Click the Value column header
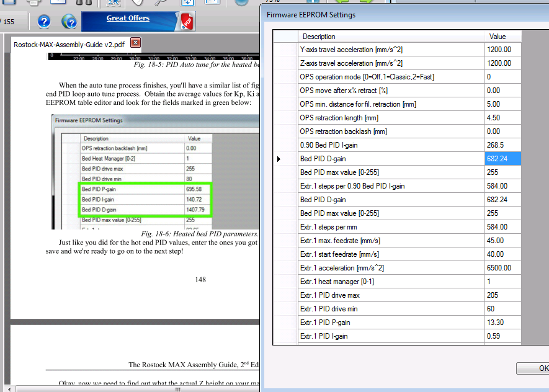The width and height of the screenshot is (549, 392). coord(498,37)
